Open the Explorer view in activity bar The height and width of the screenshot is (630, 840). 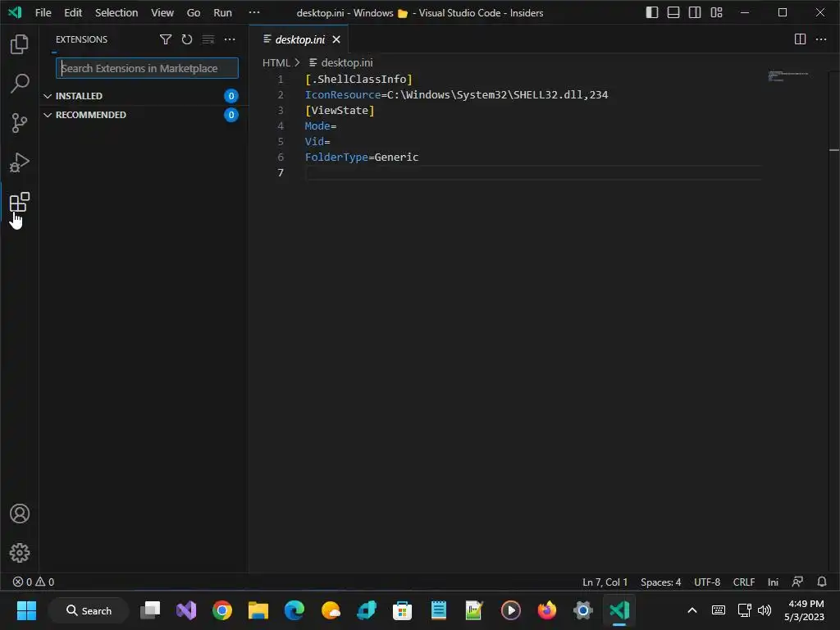20,44
